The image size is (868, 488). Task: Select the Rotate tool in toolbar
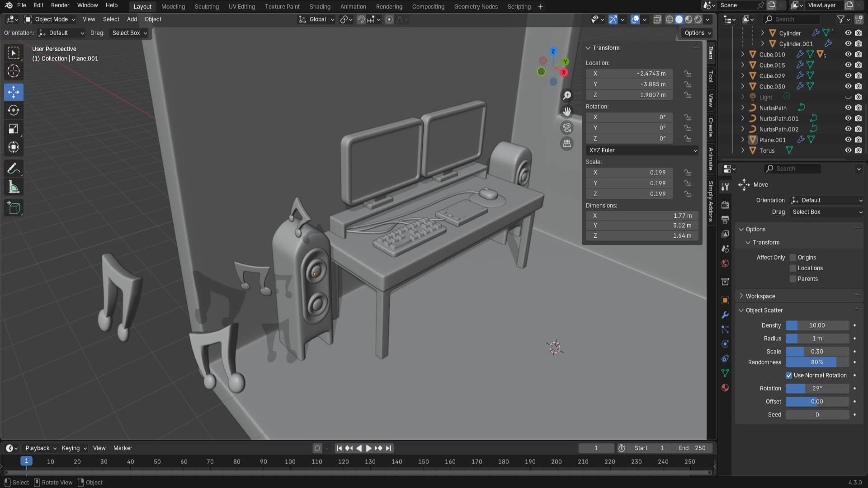[14, 110]
